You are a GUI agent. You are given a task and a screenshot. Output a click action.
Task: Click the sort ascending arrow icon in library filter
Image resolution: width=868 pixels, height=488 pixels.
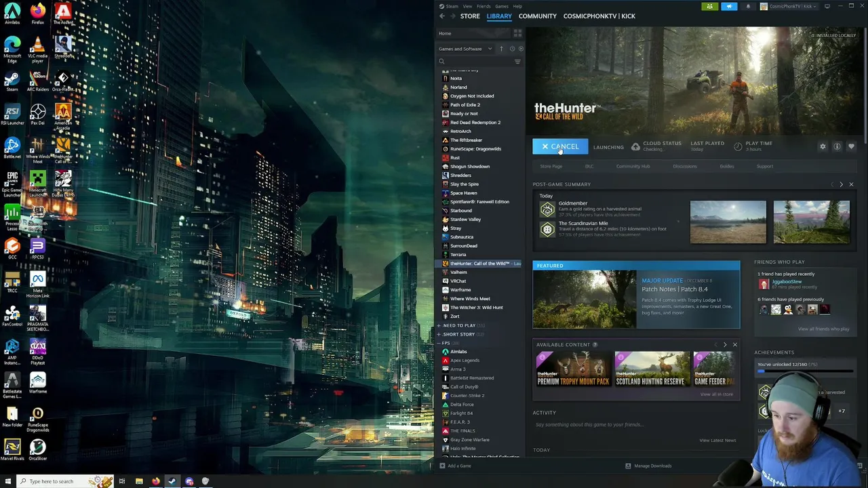coord(501,49)
